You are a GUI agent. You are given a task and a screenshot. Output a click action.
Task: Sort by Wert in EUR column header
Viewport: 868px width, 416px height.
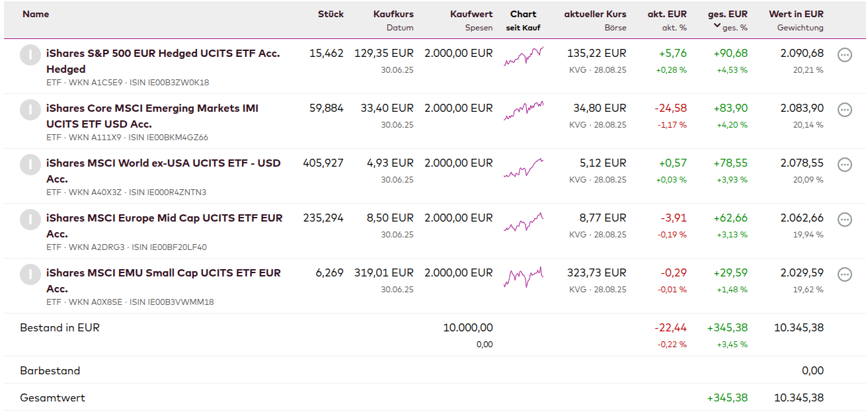(x=796, y=14)
